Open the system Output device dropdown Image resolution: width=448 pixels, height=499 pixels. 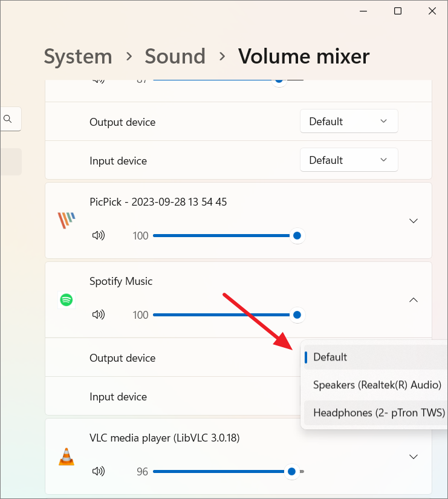tap(349, 121)
